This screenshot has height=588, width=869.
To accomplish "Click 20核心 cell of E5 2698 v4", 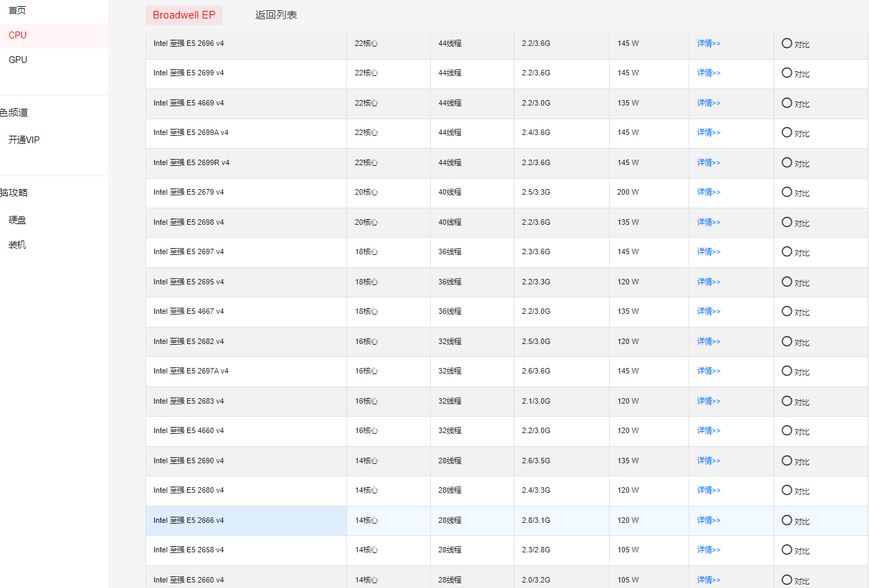I will 366,222.
